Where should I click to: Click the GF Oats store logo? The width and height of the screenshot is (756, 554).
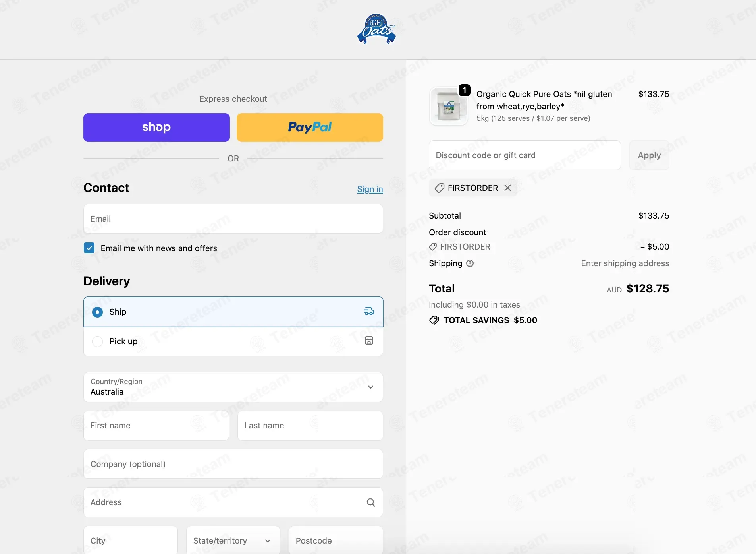pyautogui.click(x=376, y=29)
